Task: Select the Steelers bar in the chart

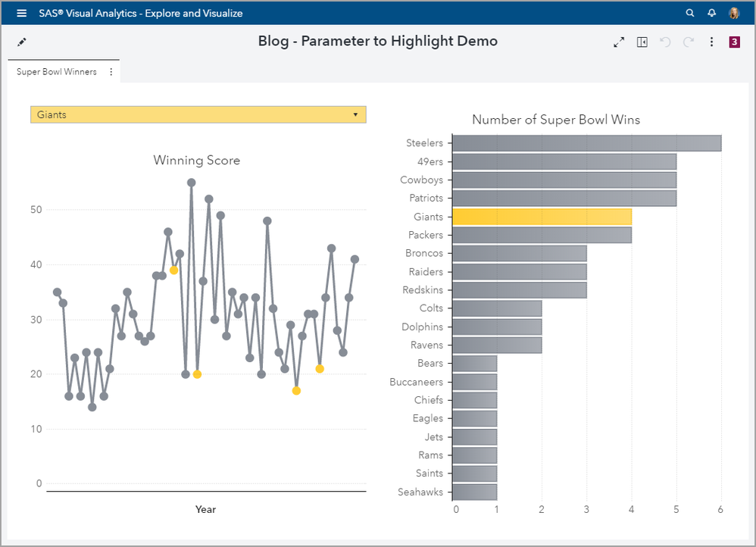Action: tap(586, 143)
